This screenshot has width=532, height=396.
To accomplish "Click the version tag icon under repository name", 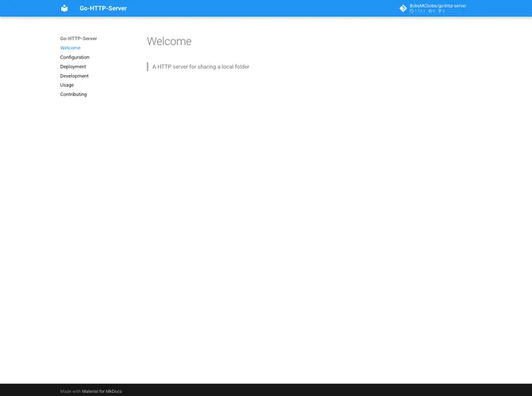I will point(412,12).
